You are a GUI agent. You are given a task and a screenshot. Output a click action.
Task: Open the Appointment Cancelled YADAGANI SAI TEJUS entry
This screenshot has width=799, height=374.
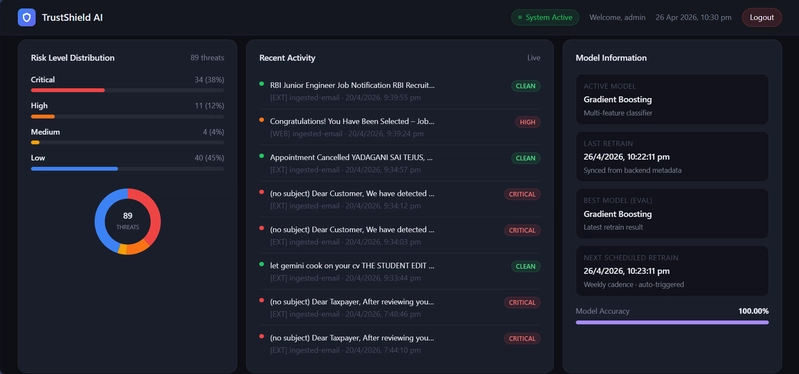pyautogui.click(x=400, y=164)
